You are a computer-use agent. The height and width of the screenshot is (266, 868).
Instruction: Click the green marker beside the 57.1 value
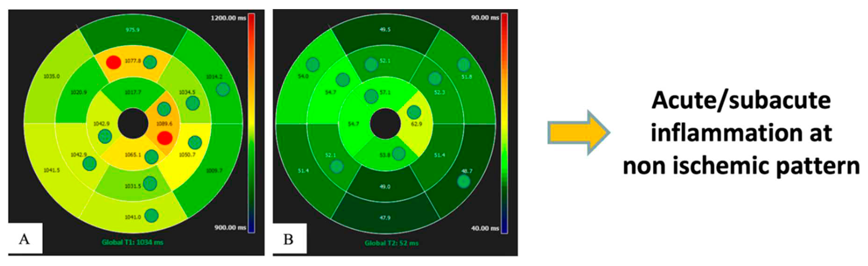pyautogui.click(x=371, y=96)
